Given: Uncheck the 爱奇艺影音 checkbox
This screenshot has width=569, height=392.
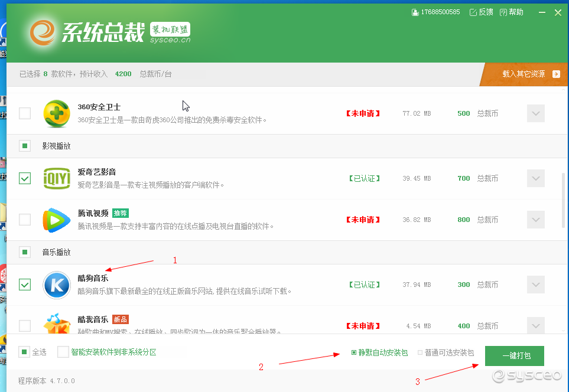Looking at the screenshot, I should pos(25,178).
